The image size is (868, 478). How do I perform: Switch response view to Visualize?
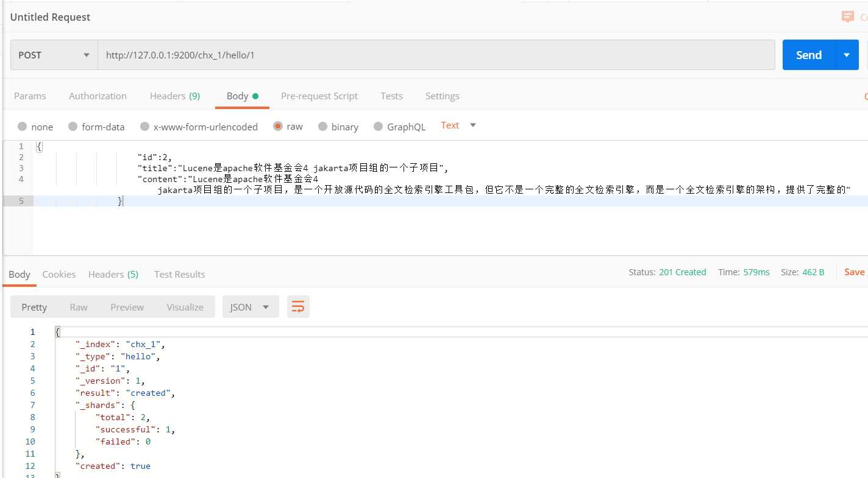(x=185, y=307)
